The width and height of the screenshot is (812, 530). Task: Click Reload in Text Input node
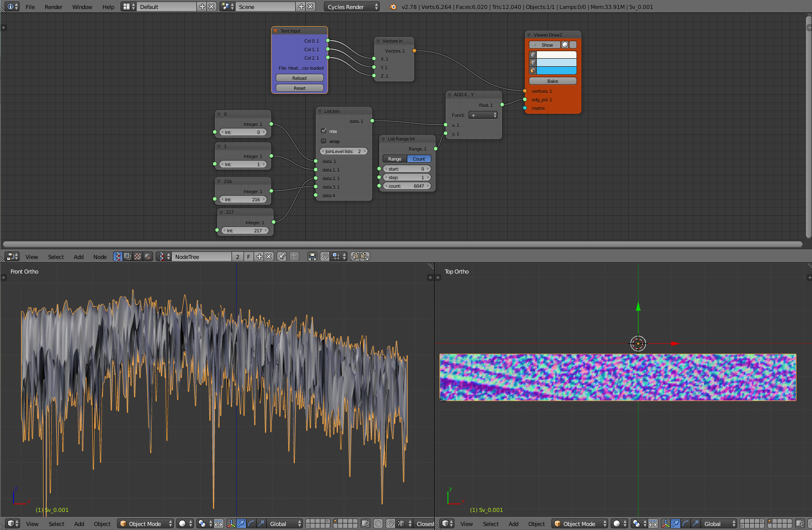(300, 78)
